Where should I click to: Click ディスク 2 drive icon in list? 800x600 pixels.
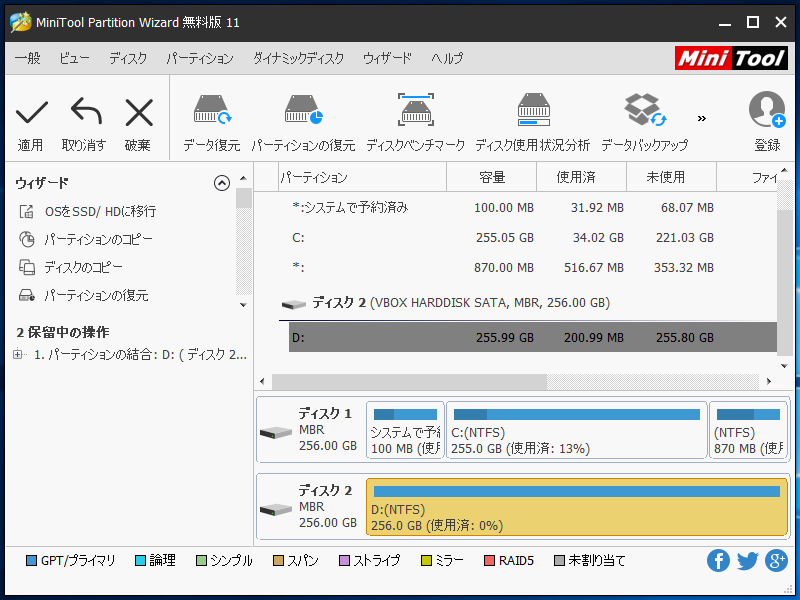(293, 305)
